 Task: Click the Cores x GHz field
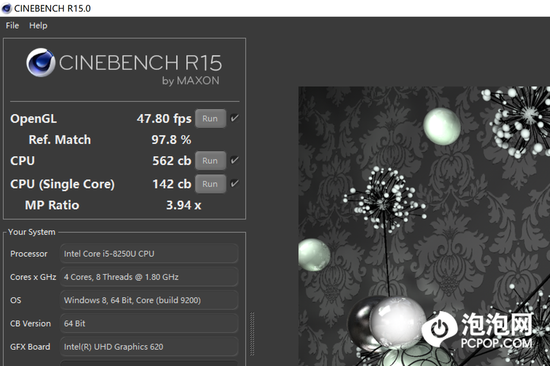149,277
